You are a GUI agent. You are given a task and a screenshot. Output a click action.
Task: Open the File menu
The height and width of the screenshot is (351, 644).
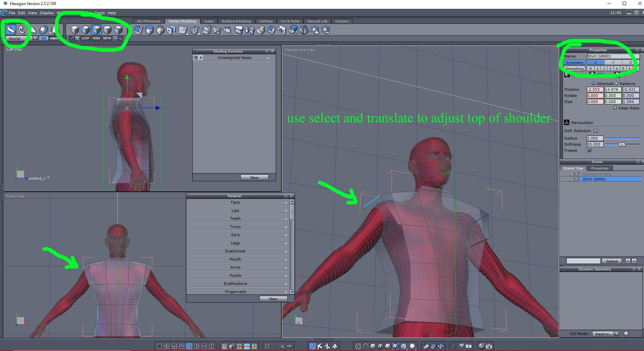12,13
